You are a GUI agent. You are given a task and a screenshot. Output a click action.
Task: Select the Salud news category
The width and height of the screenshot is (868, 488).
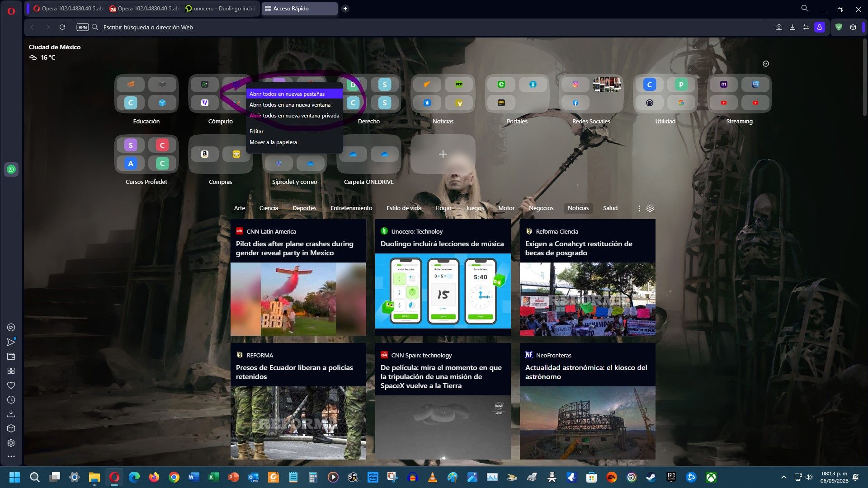(610, 208)
